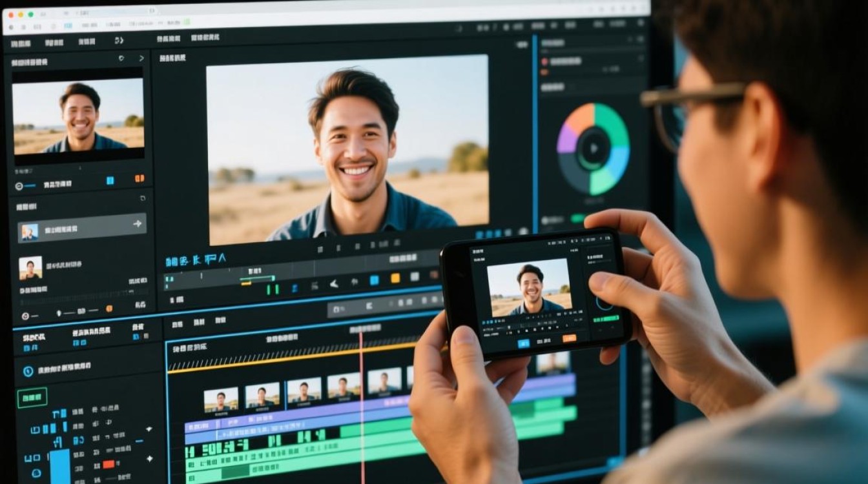Click the green outlined button in the lower-left panel

click(x=32, y=398)
